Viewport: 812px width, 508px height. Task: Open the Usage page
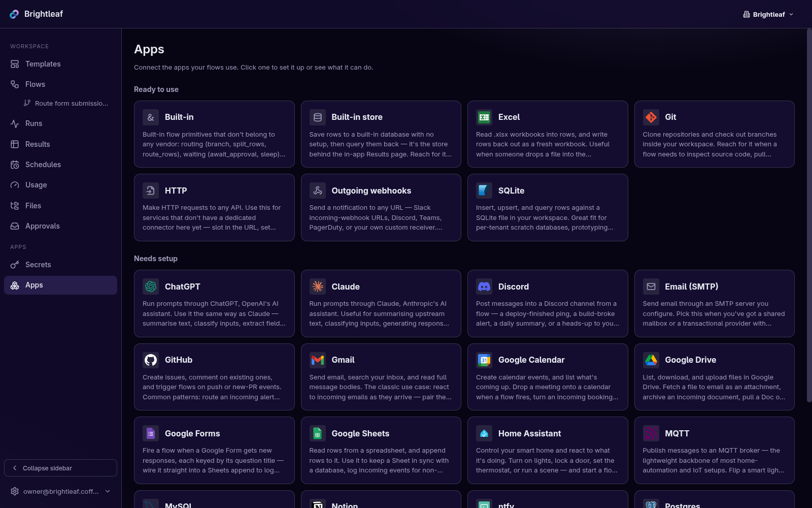(x=60, y=185)
